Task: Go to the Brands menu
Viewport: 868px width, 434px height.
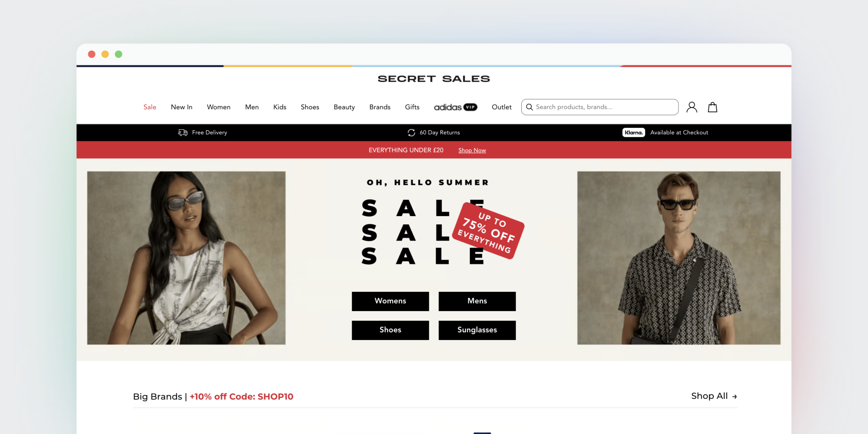Action: pyautogui.click(x=380, y=107)
